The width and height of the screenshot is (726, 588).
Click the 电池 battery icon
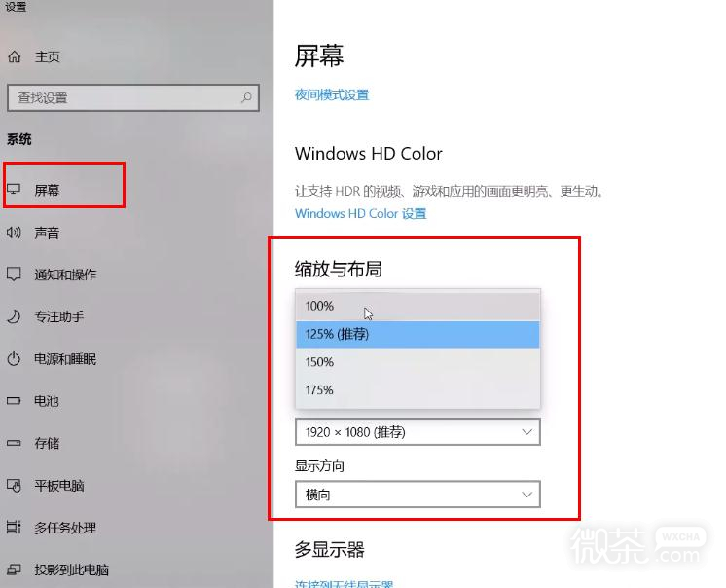pyautogui.click(x=14, y=401)
